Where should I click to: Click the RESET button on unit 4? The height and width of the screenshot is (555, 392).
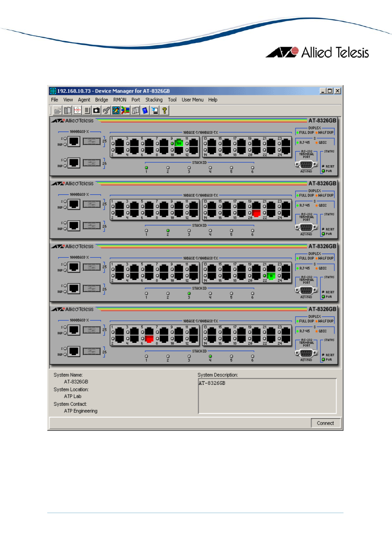323,355
